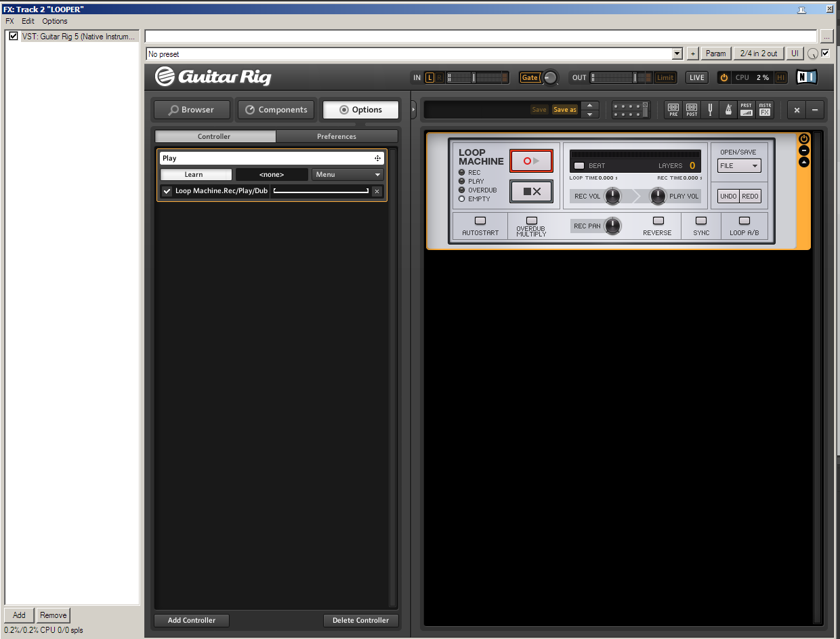840x639 pixels.
Task: Click the 2/4 in 2 out routing button
Action: point(759,54)
